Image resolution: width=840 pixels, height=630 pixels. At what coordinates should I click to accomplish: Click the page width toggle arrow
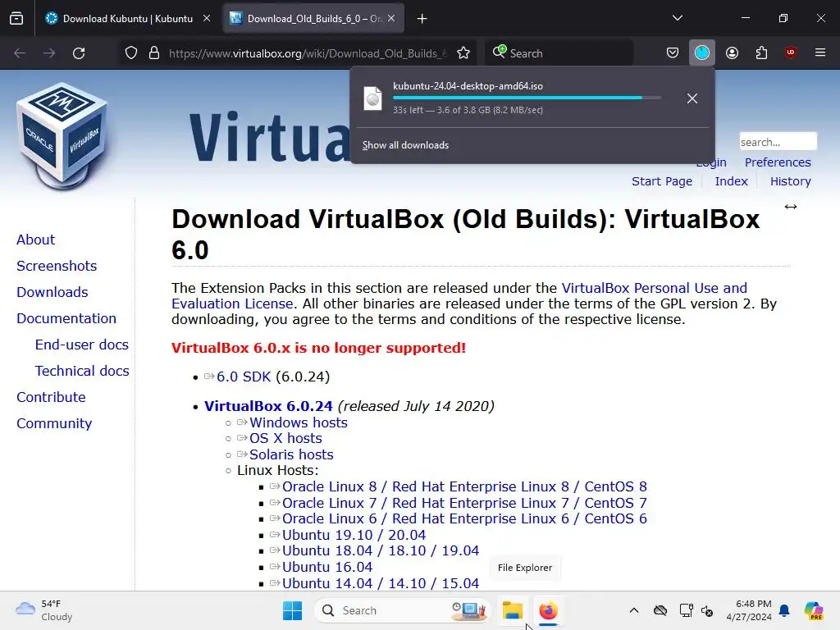pos(791,207)
